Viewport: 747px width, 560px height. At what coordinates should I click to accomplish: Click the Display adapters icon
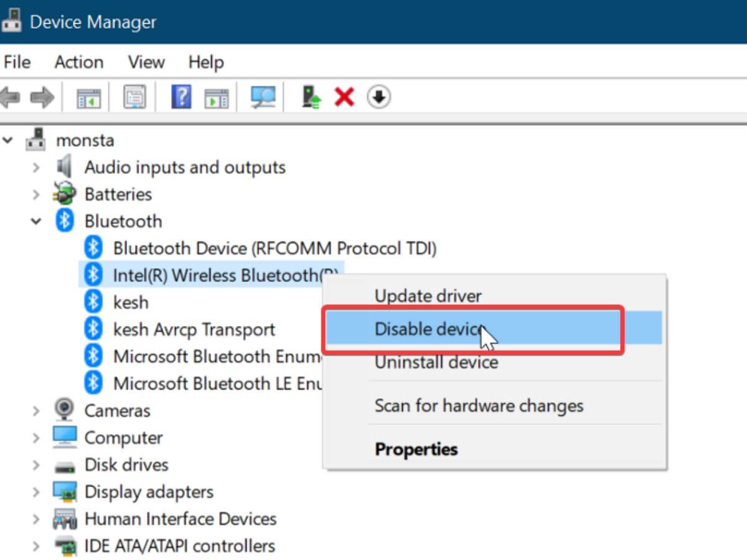click(65, 492)
